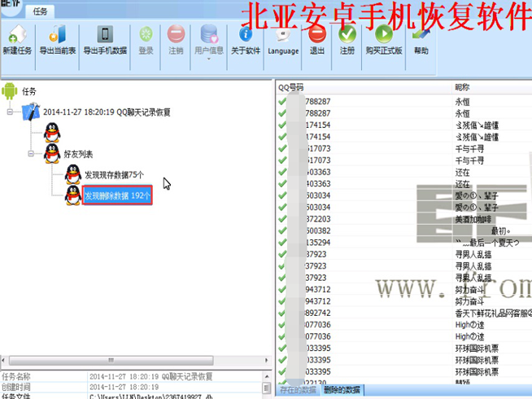Select the 发现现存数据75个 tree item
532x399 pixels.
[x=115, y=175]
